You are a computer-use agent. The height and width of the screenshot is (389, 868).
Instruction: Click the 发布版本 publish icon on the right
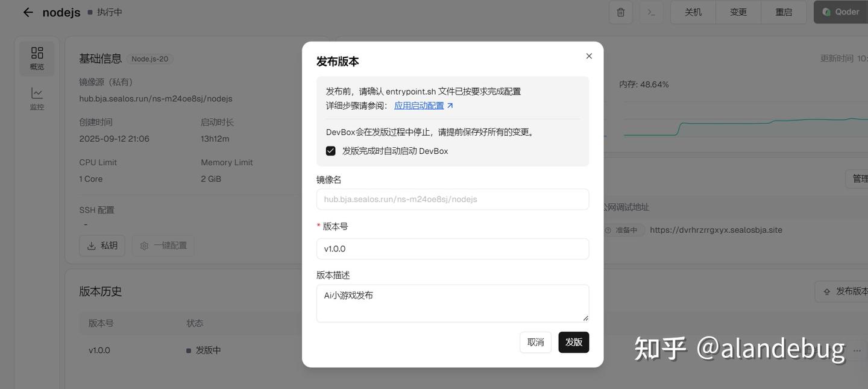pyautogui.click(x=844, y=291)
